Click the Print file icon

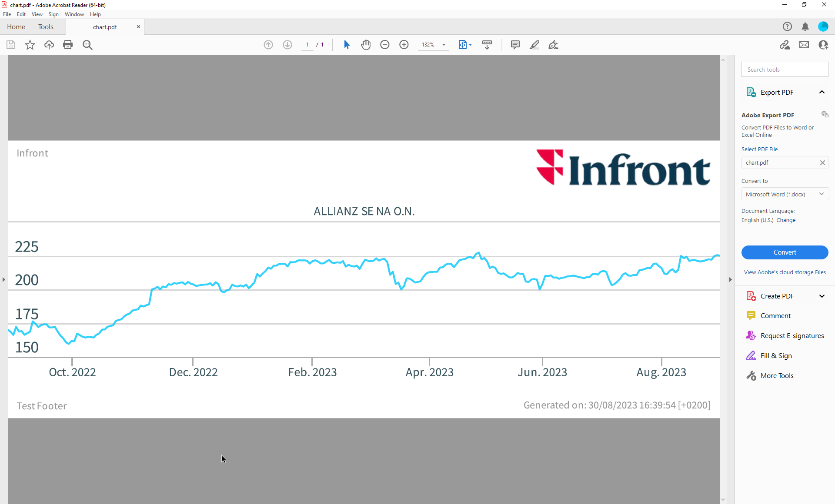(68, 45)
